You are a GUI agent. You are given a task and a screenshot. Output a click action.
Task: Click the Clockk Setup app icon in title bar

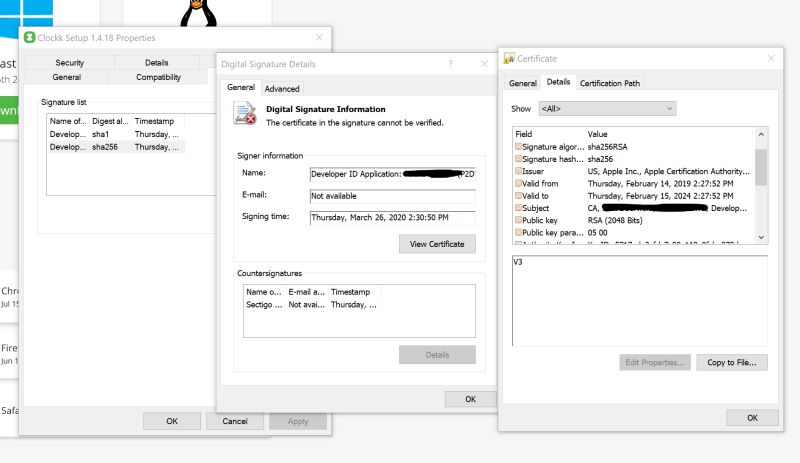tap(30, 37)
